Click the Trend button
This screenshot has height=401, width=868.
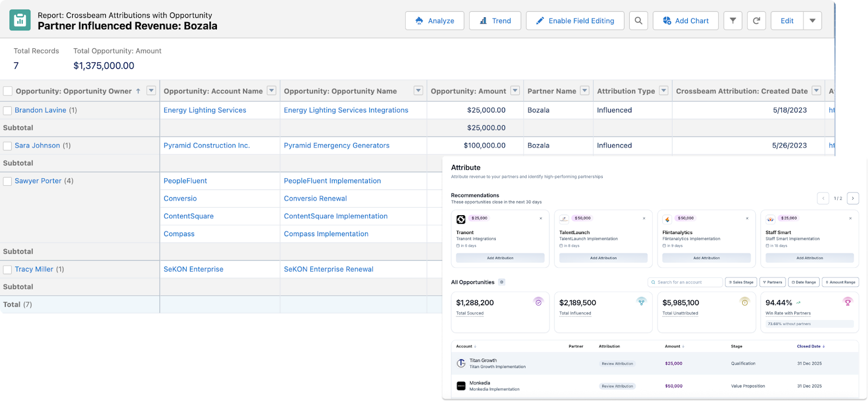click(x=495, y=21)
